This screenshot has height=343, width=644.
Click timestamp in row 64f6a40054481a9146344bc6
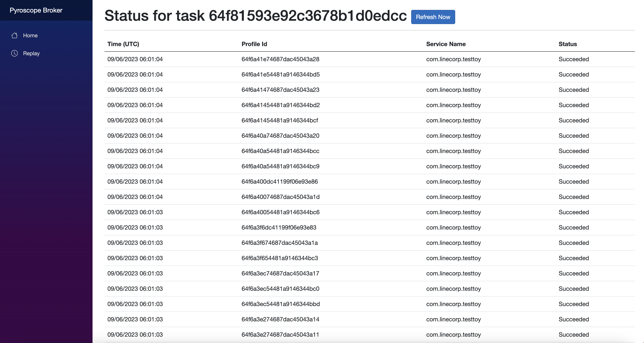pyautogui.click(x=135, y=212)
